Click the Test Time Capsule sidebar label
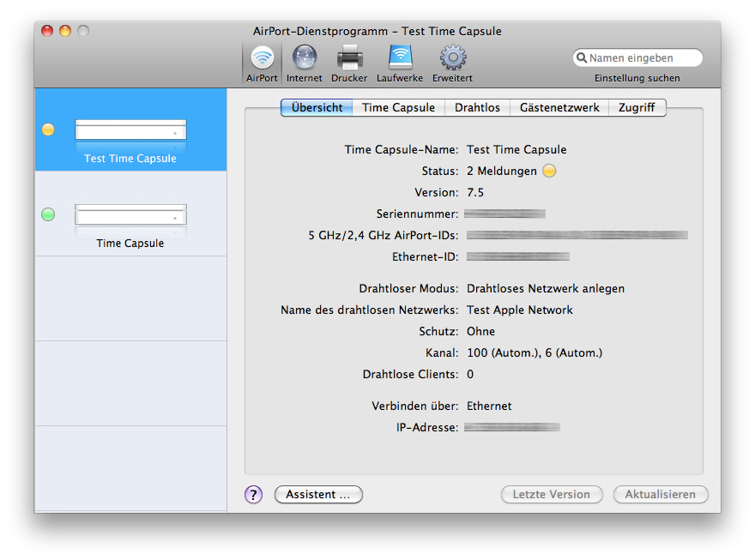This screenshot has height=560, width=755. 130,159
